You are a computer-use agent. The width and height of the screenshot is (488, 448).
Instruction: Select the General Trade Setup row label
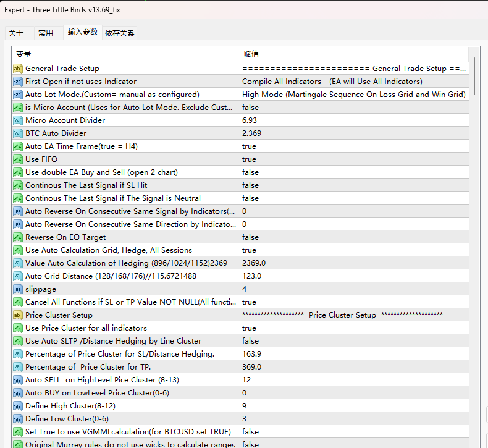click(62, 69)
